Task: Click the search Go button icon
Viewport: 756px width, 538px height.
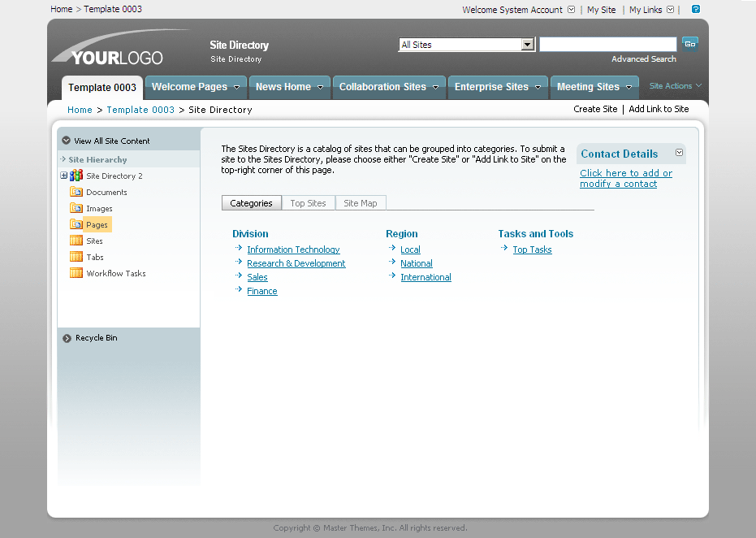Action: (689, 44)
